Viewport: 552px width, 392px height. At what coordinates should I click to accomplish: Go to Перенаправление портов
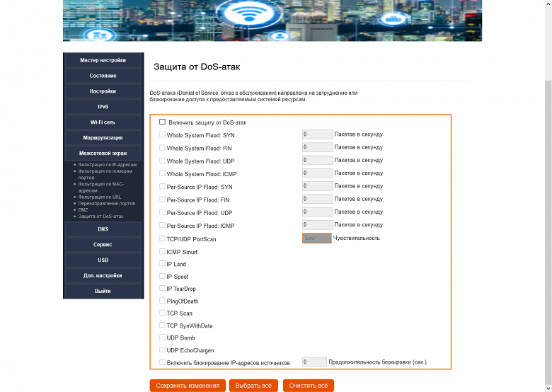click(107, 203)
